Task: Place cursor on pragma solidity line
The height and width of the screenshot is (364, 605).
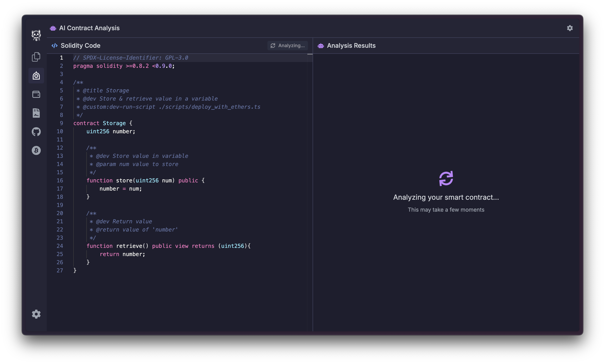Action: [124, 66]
